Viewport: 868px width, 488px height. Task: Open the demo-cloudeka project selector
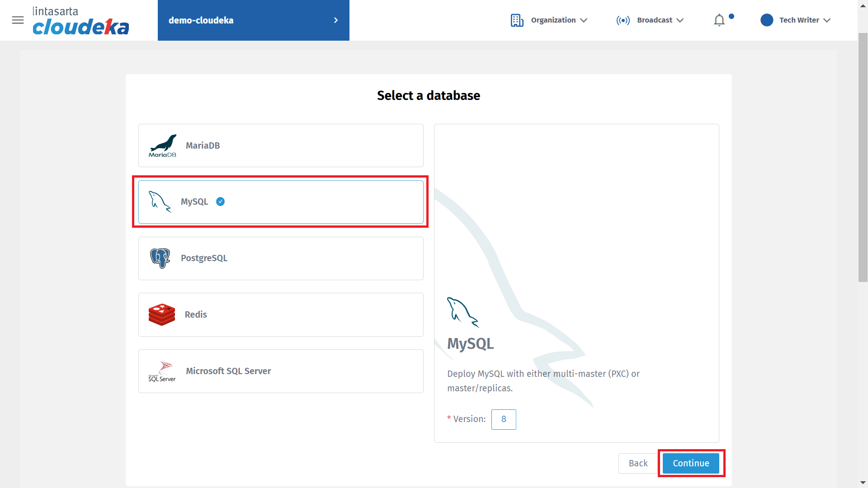click(x=253, y=20)
